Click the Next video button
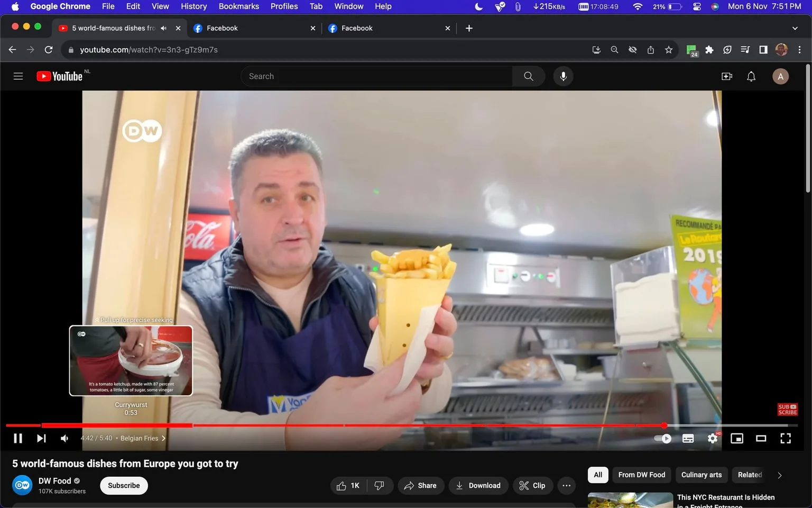 pos(41,438)
